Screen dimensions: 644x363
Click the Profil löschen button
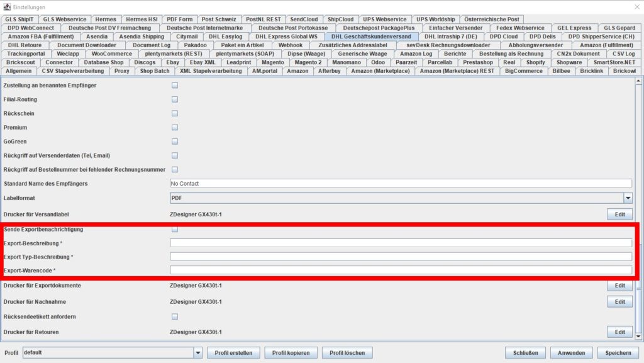347,353
